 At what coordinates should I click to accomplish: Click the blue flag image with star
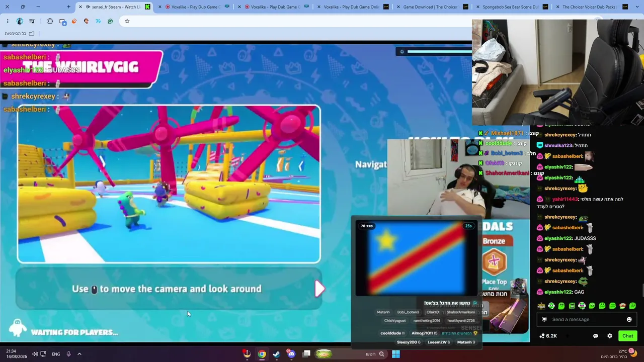(x=417, y=258)
